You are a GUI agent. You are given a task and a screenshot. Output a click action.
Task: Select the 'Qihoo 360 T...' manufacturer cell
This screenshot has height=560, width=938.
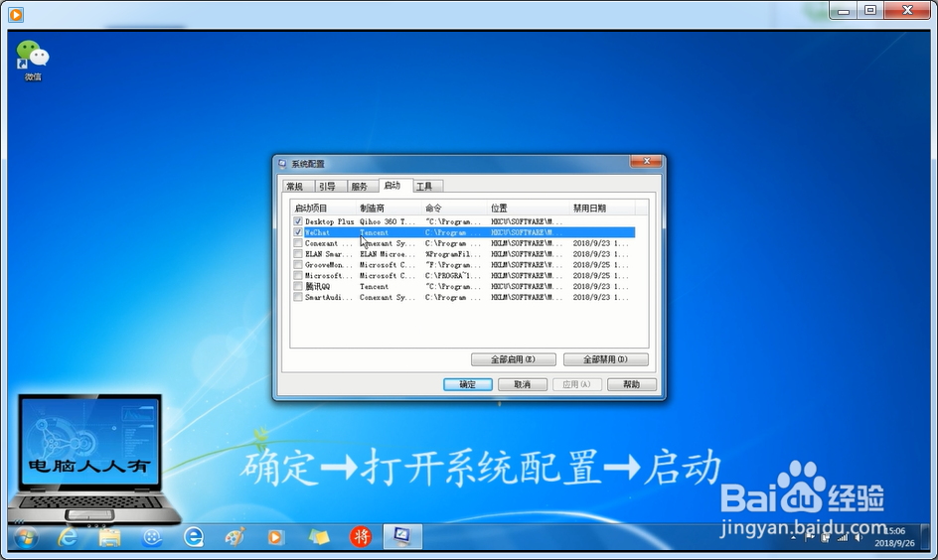[x=388, y=221]
